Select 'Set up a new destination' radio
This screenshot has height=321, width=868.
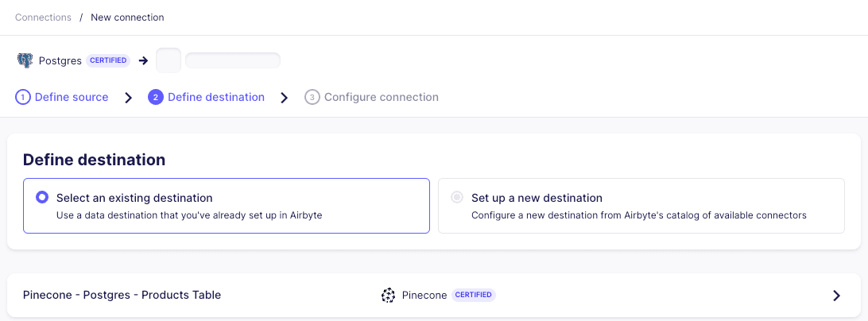coord(457,198)
